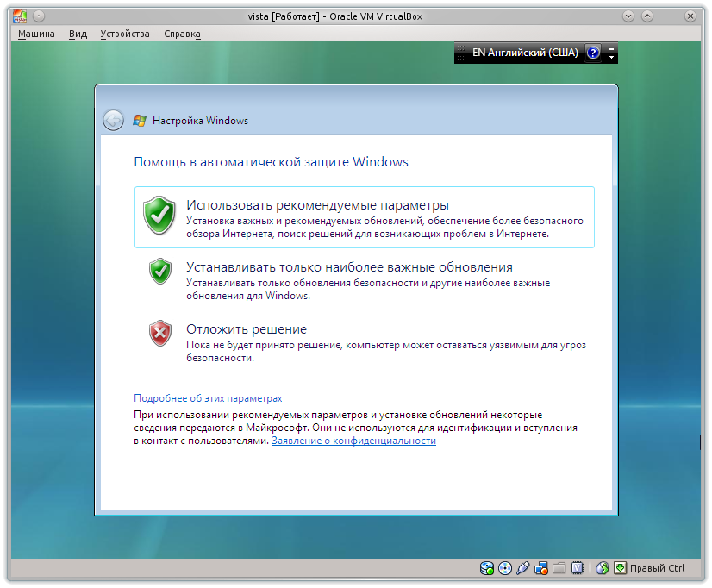Open the optical drive status icon

point(505,567)
